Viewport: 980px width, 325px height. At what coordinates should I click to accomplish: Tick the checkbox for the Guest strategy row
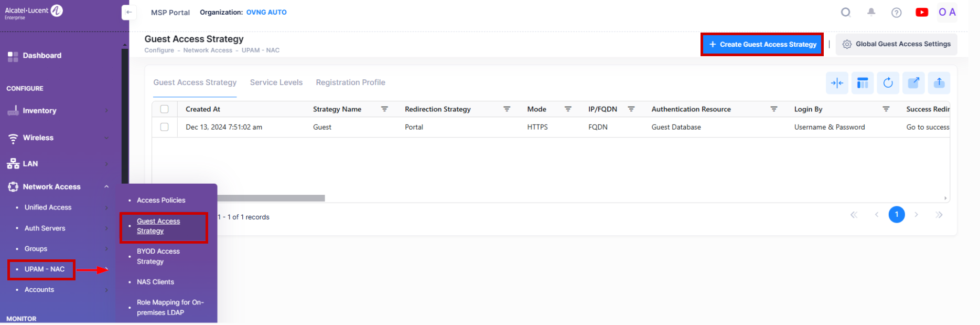point(165,127)
